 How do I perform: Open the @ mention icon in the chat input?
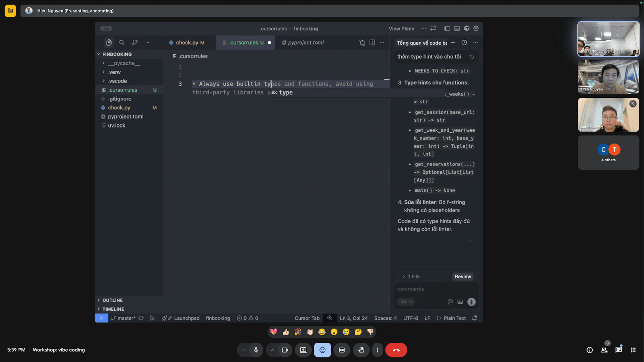click(x=450, y=302)
